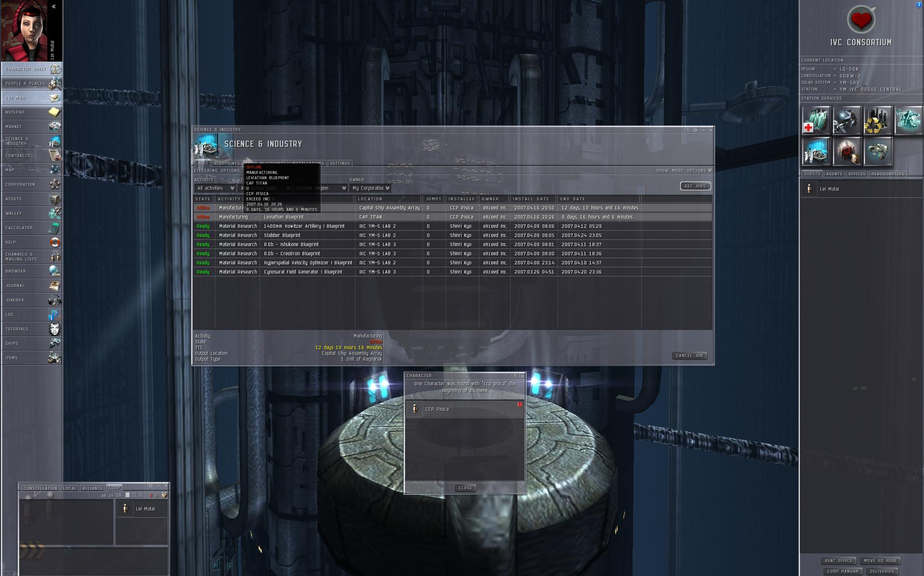Viewport: 924px width, 576px height.
Task: Toggle the chat member list icon
Action: pos(165,495)
